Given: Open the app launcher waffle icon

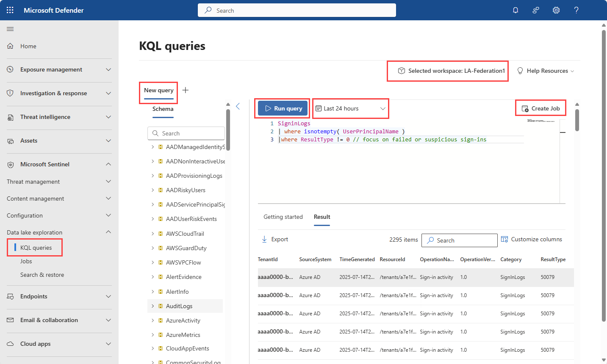Looking at the screenshot, I should click(x=10, y=10).
